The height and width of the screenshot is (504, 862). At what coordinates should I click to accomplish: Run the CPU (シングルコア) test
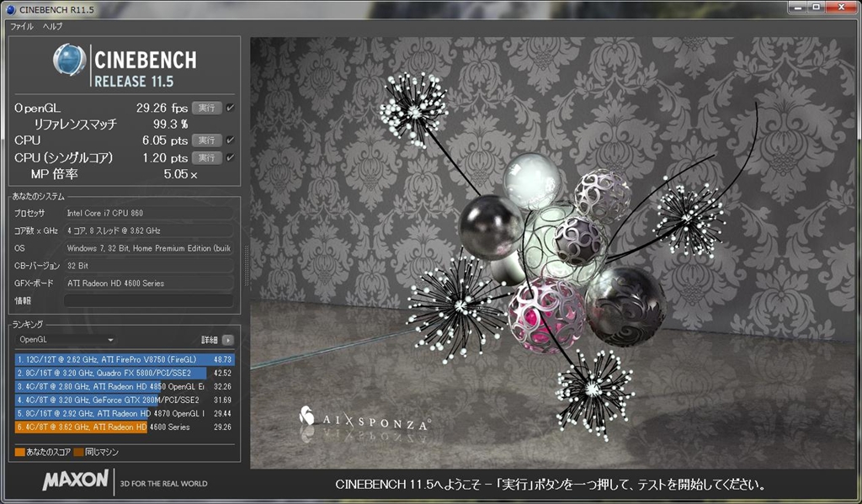[207, 157]
